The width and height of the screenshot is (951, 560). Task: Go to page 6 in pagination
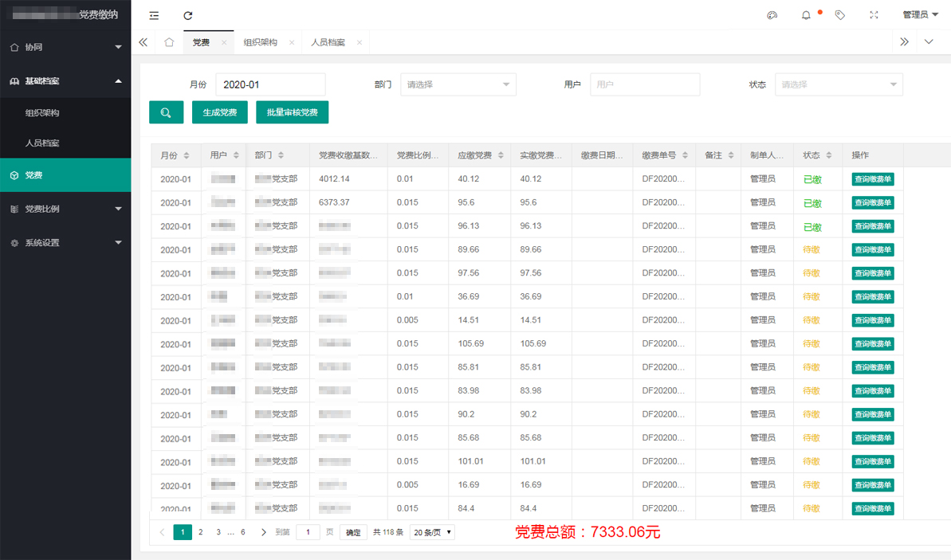click(x=242, y=532)
